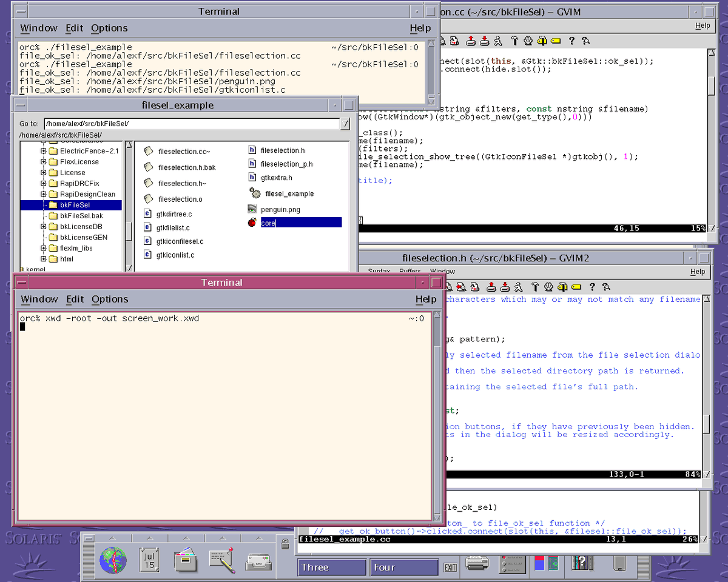Click the Replace icon in GVIM2 toolbar
This screenshot has width=728, height=582.
(475, 287)
